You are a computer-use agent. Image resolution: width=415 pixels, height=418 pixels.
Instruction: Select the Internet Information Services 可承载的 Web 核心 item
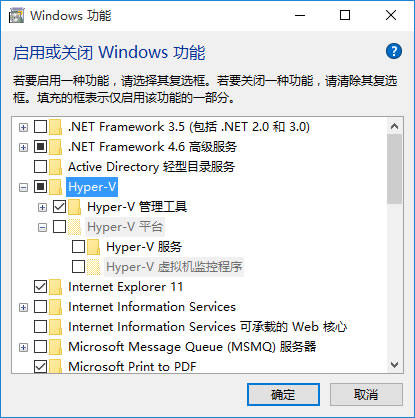(207, 327)
